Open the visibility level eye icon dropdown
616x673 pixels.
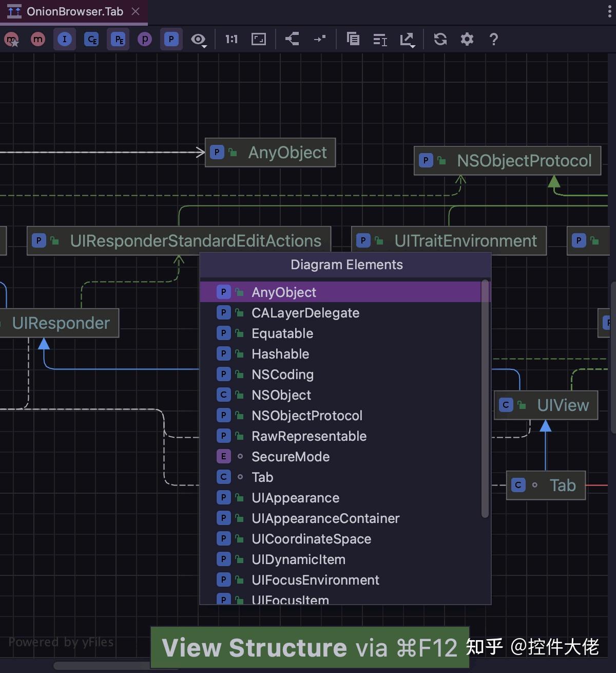pos(198,39)
